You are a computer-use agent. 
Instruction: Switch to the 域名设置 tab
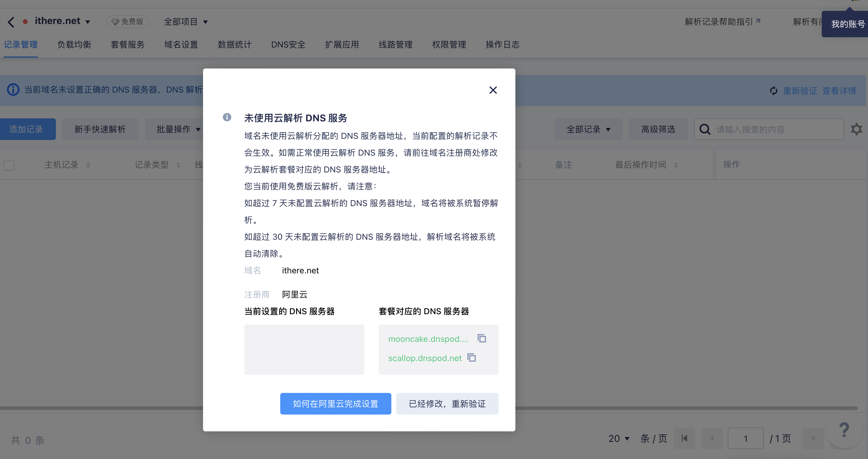[181, 45]
